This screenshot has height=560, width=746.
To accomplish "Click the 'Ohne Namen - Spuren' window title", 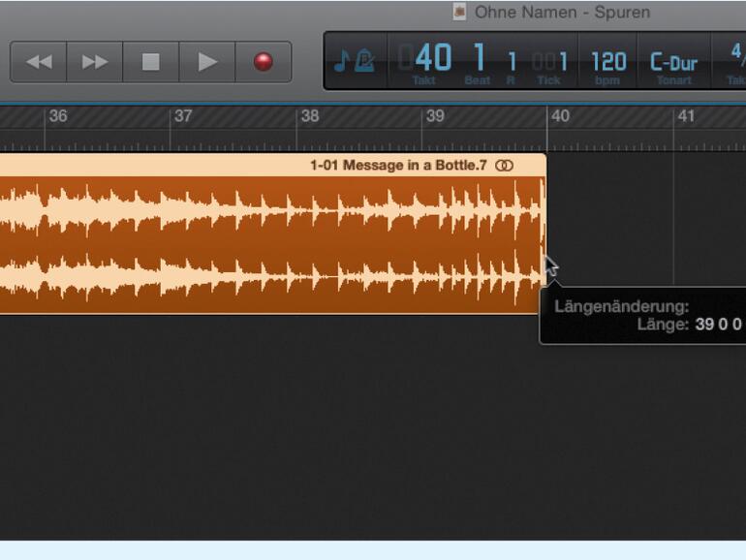I will pyautogui.click(x=562, y=13).
